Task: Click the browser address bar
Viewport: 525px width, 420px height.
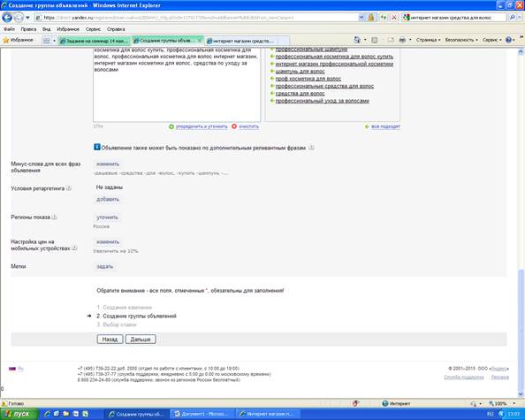Action: pos(197,18)
